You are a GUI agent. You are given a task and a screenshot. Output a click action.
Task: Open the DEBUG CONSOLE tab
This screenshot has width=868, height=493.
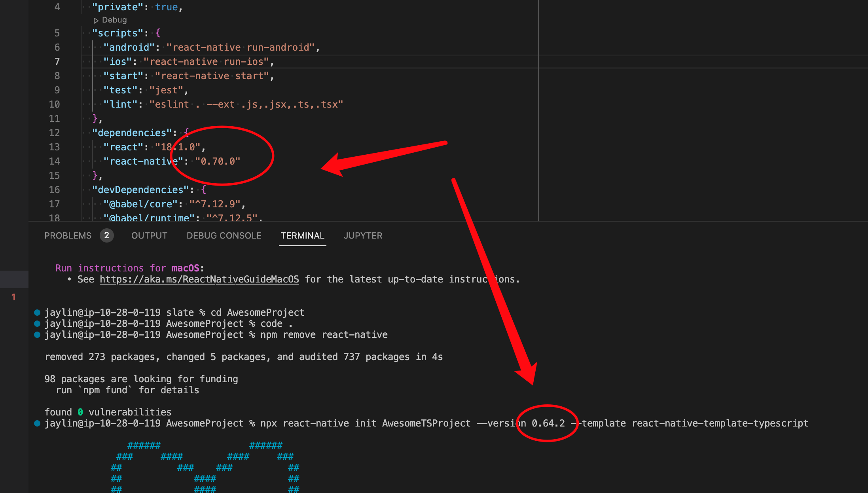(224, 235)
